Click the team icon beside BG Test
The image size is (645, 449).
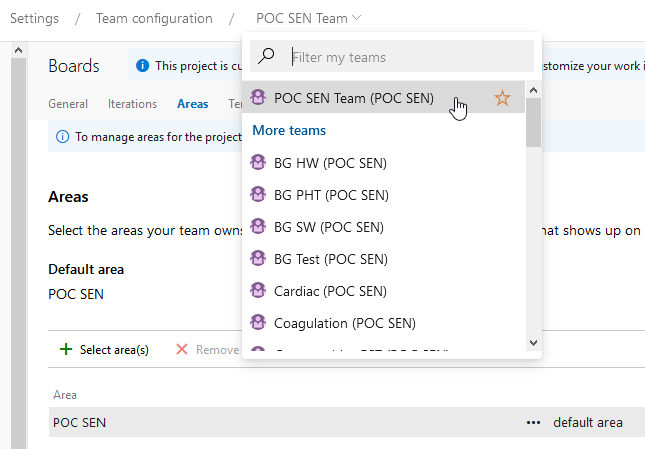click(x=258, y=259)
